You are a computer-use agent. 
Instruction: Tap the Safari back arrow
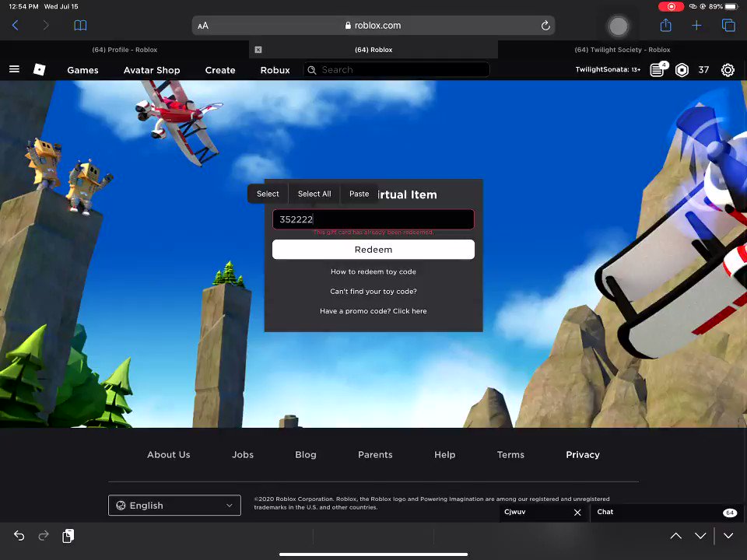(x=16, y=25)
